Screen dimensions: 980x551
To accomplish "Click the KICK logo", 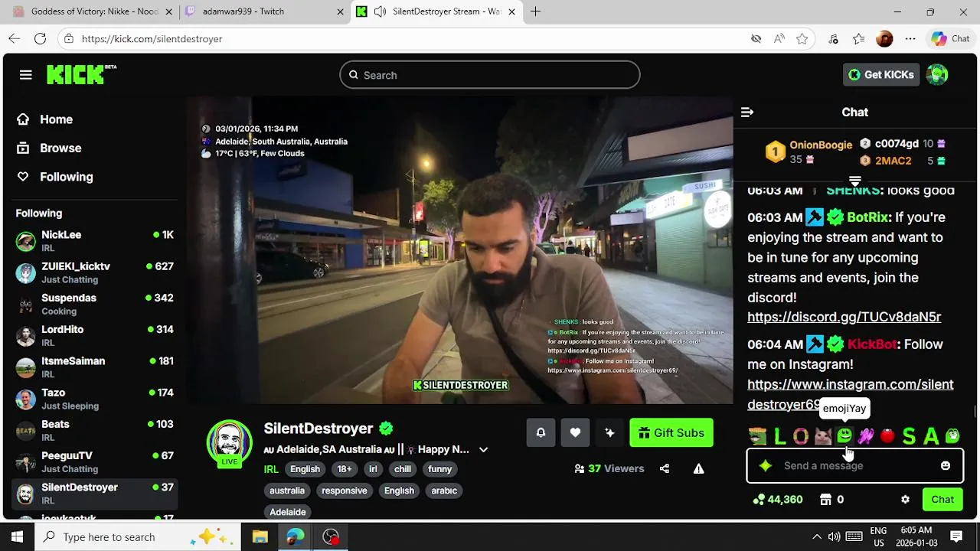I will [x=81, y=74].
